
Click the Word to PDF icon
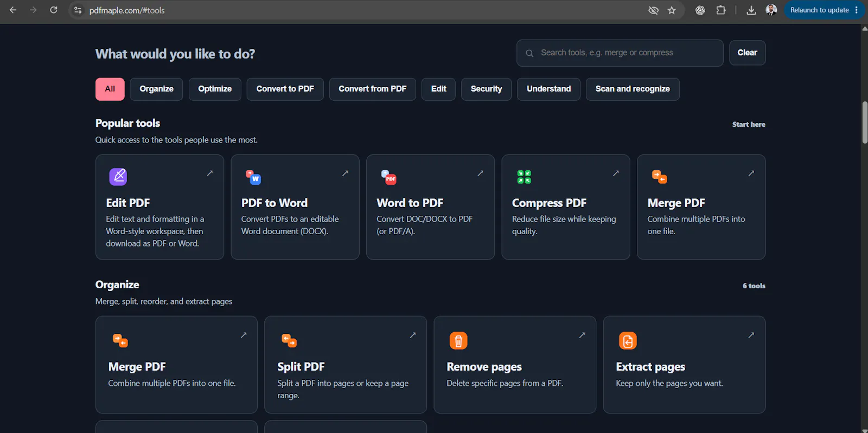click(389, 177)
